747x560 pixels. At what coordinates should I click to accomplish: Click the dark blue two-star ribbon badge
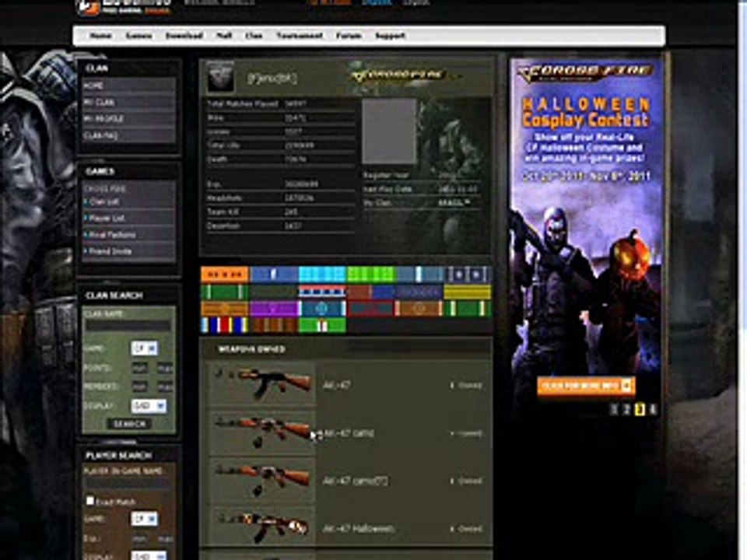point(468,275)
